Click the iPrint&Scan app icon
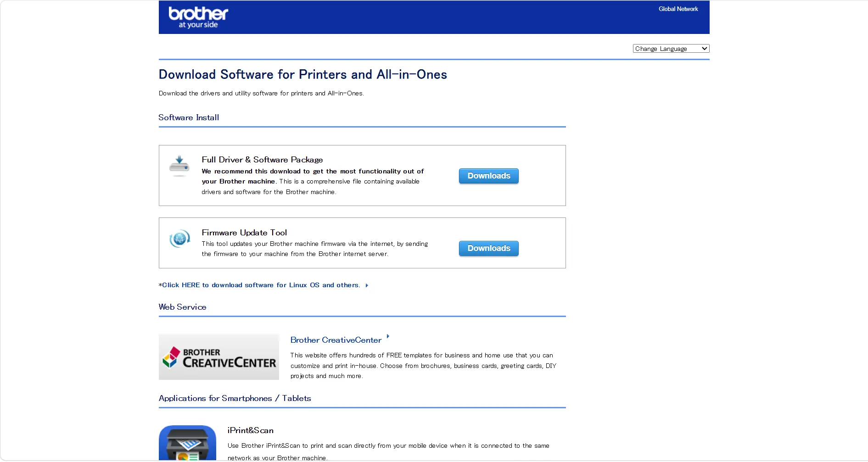The height and width of the screenshot is (462, 868). tap(187, 443)
